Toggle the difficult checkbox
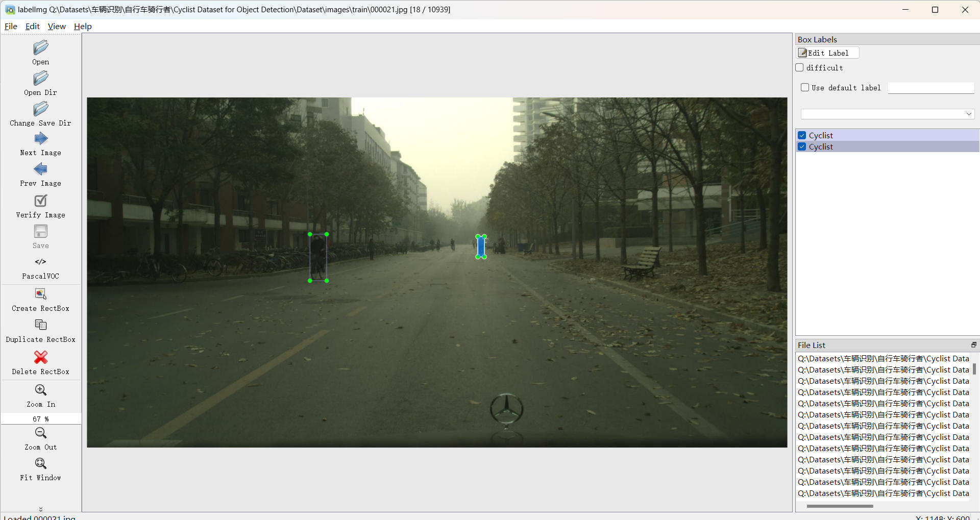Image resolution: width=980 pixels, height=520 pixels. tap(800, 67)
